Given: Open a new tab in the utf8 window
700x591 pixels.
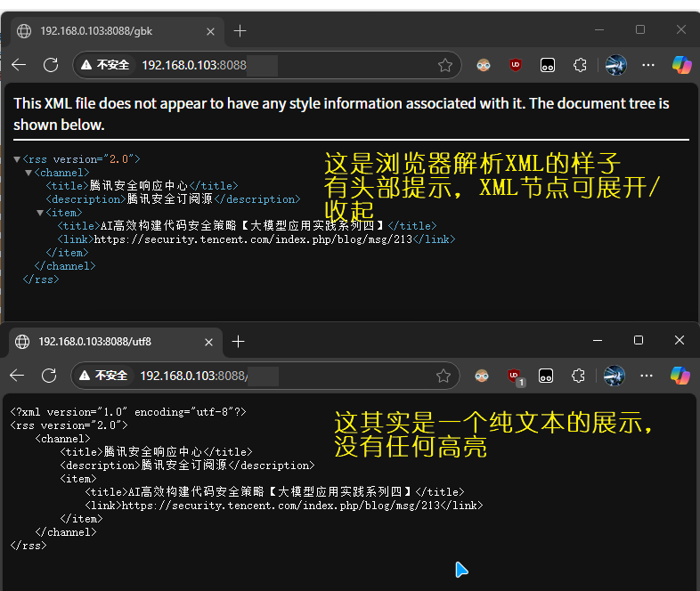Looking at the screenshot, I should coord(239,342).
